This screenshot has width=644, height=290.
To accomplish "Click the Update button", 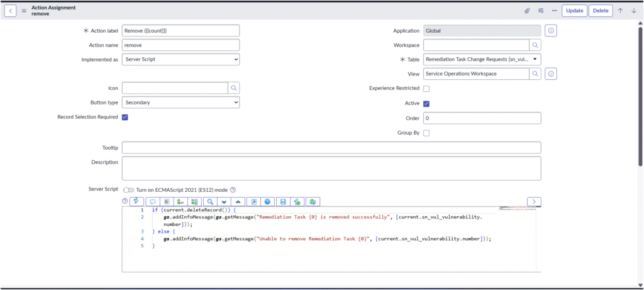I will (x=574, y=11).
